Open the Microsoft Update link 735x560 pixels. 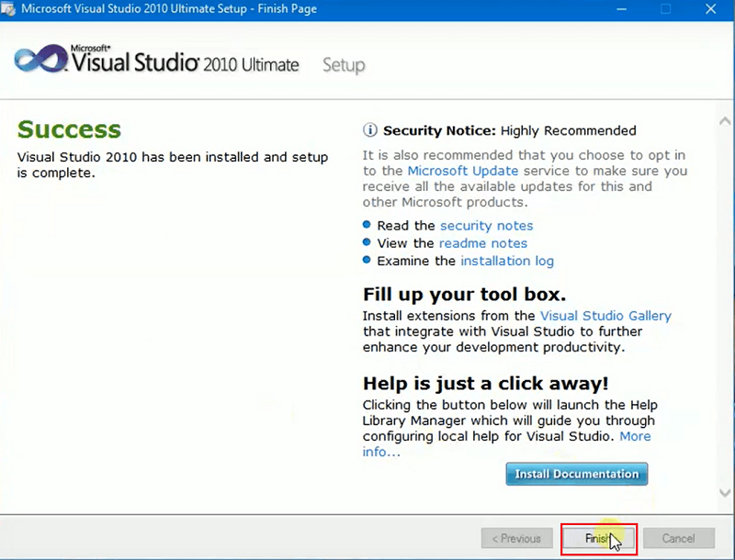click(x=463, y=171)
